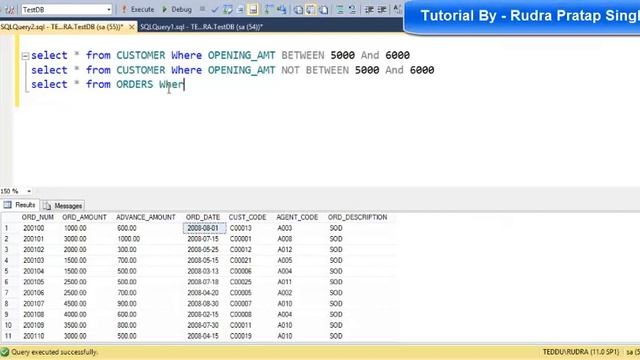The image size is (640, 360).
Task: Click the Increase Indent icon
Action: coord(382,9)
